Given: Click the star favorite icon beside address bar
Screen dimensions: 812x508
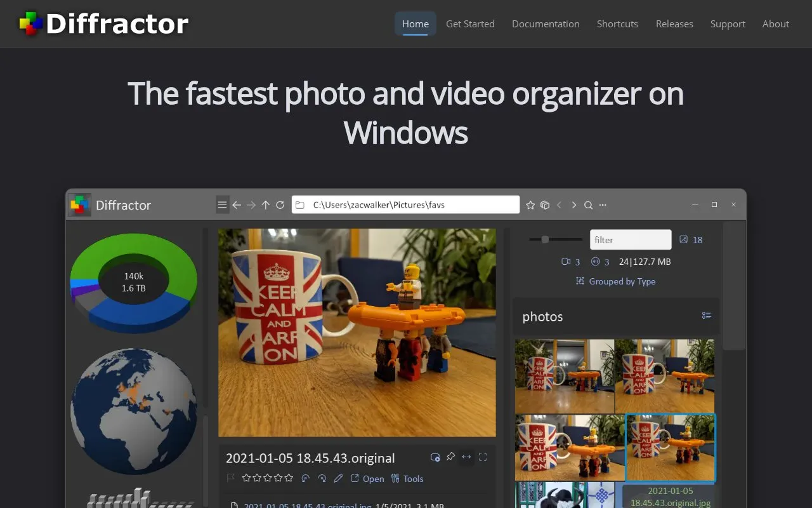Looking at the screenshot, I should [x=531, y=205].
